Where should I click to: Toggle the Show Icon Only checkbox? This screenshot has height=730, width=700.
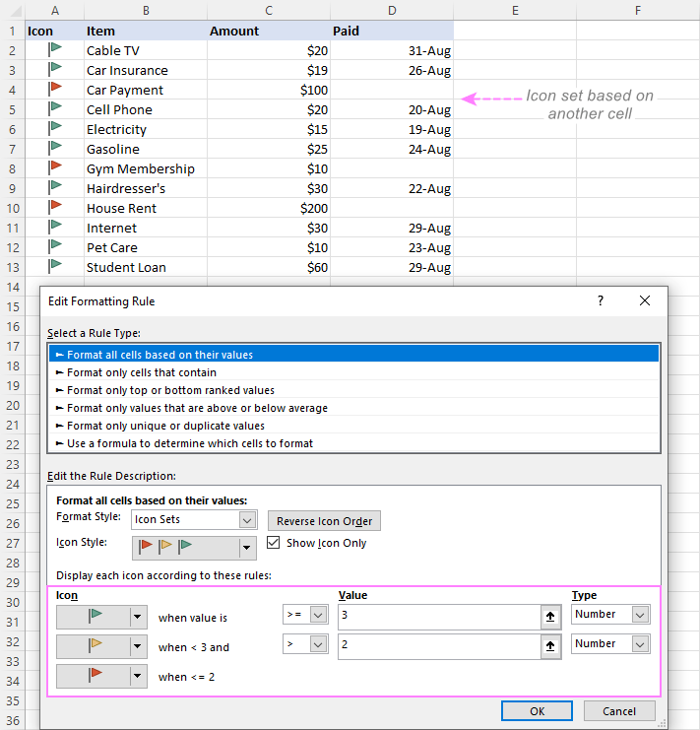[x=274, y=543]
